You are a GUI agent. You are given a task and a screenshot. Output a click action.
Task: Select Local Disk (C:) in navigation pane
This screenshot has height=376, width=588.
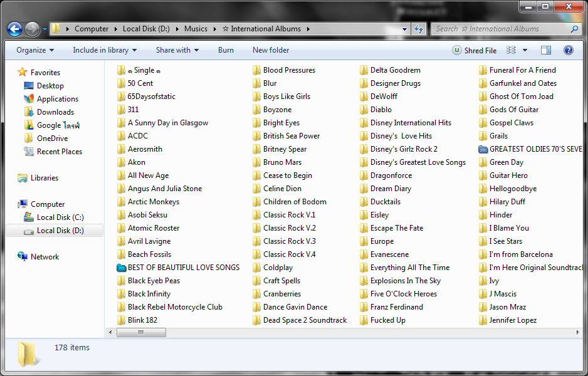[54, 217]
